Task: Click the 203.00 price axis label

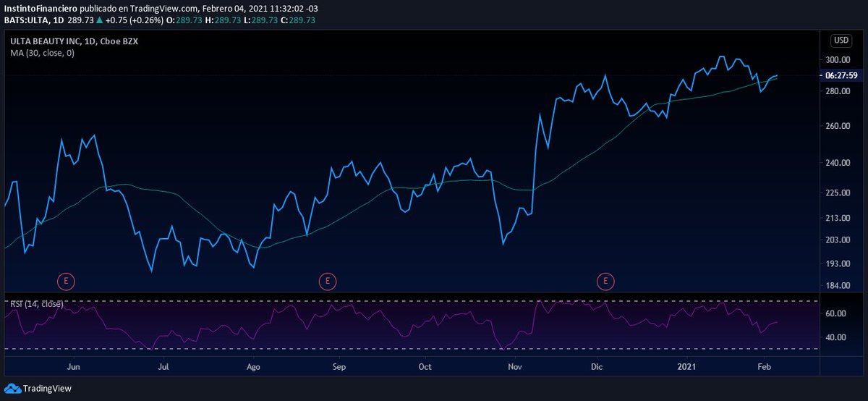Action: (837, 240)
